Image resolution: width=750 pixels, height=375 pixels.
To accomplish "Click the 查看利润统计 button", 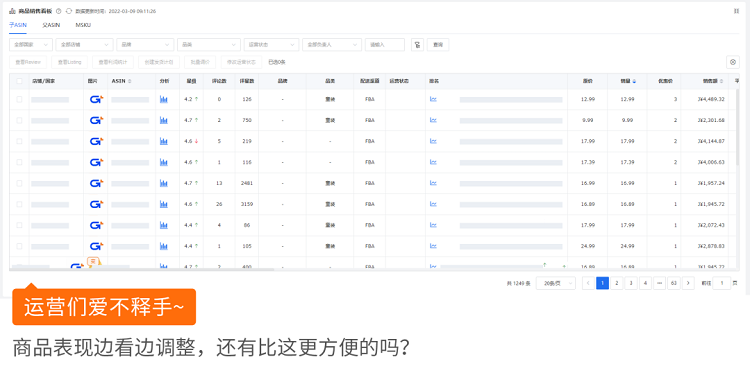I will [x=113, y=62].
